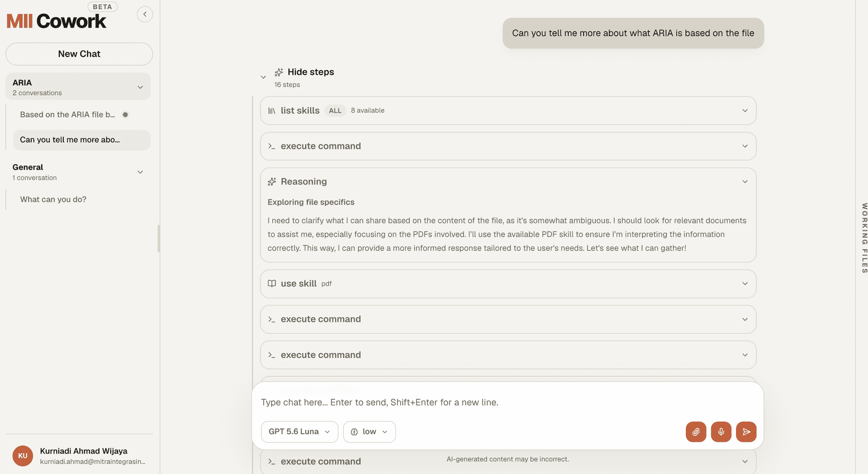
Task: Open the Working Files side panel
Action: [x=864, y=238]
